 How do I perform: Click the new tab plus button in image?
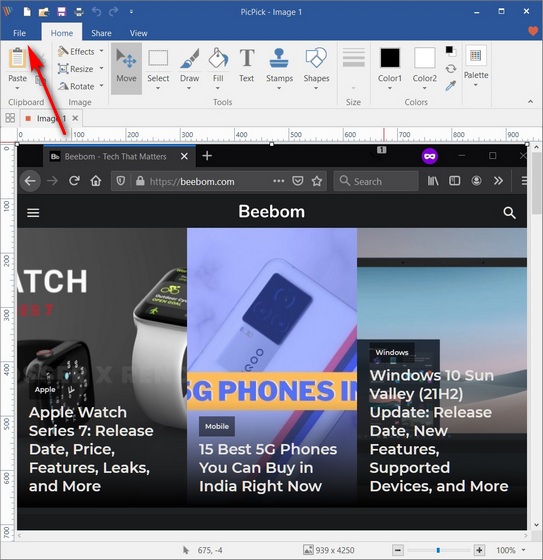point(207,156)
